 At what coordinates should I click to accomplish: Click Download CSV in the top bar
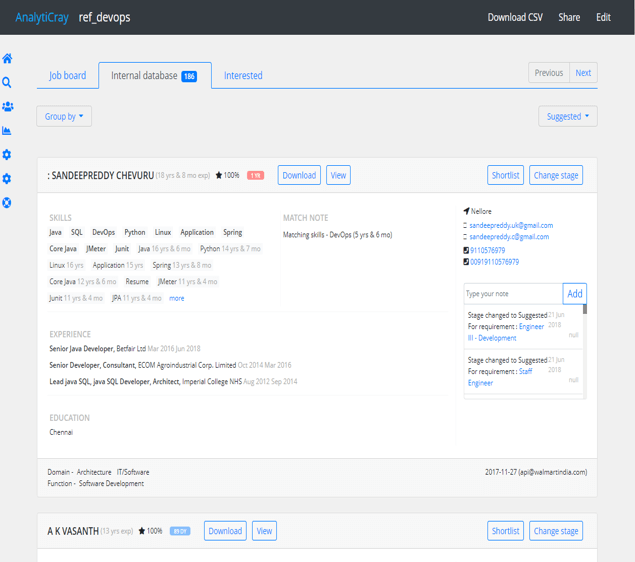(x=515, y=17)
